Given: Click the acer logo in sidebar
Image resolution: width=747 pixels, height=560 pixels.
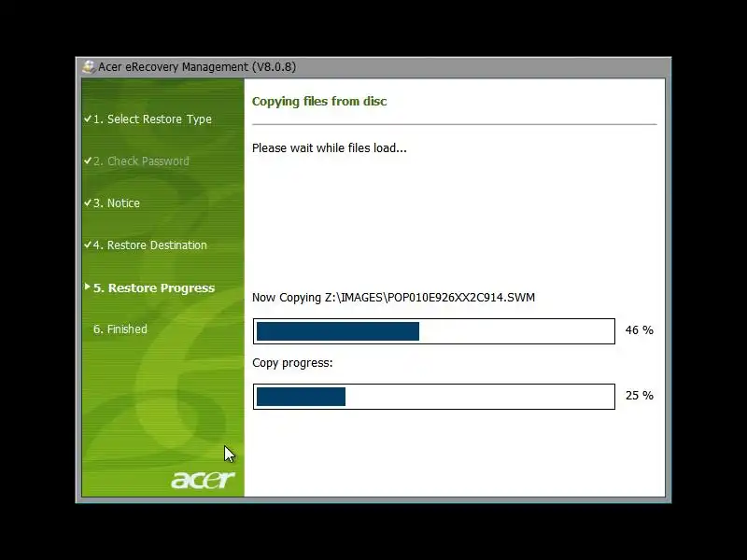Looking at the screenshot, I should [x=203, y=480].
